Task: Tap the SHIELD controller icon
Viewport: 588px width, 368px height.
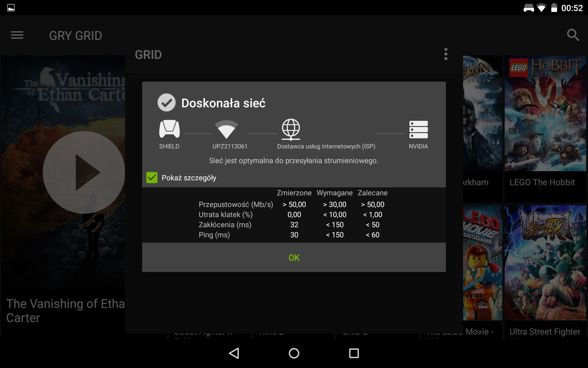Action: pos(169,129)
